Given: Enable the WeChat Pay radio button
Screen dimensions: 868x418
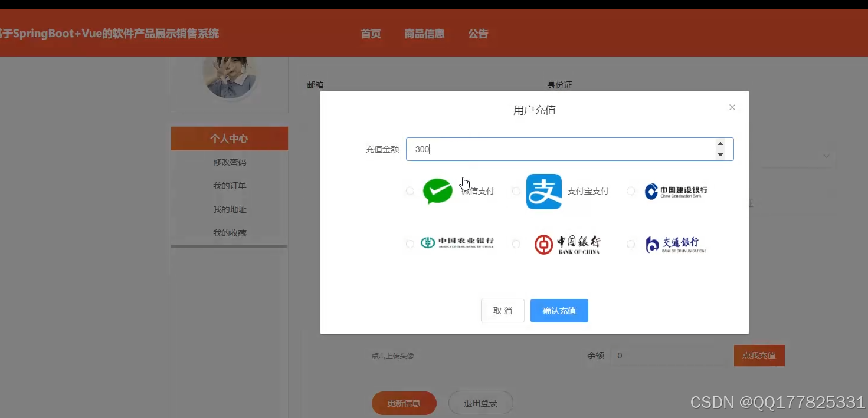Looking at the screenshot, I should coord(410,190).
